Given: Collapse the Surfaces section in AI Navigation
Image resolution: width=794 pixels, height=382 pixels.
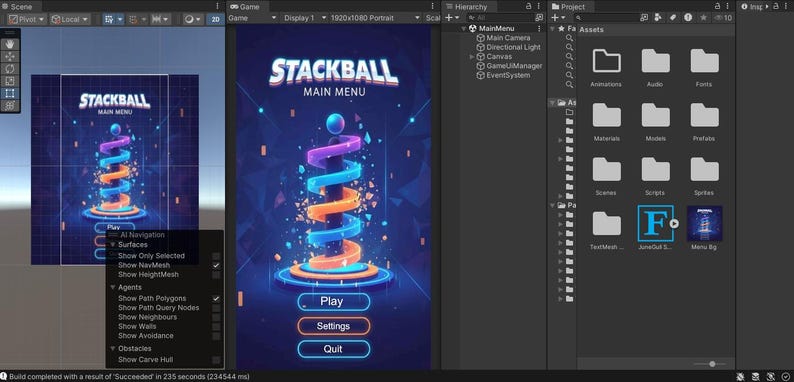Looking at the screenshot, I should [112, 244].
